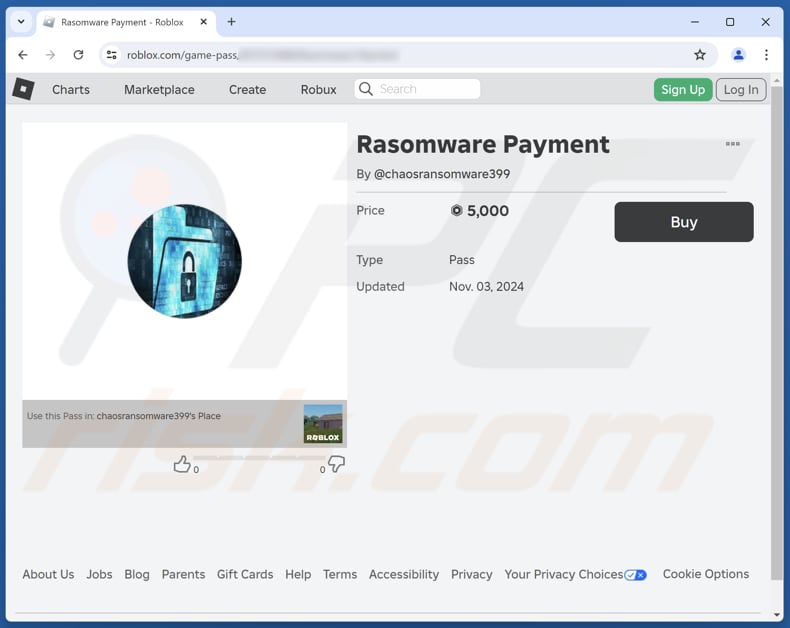Open the Charts menu item
Viewport: 790px width, 628px height.
[71, 90]
